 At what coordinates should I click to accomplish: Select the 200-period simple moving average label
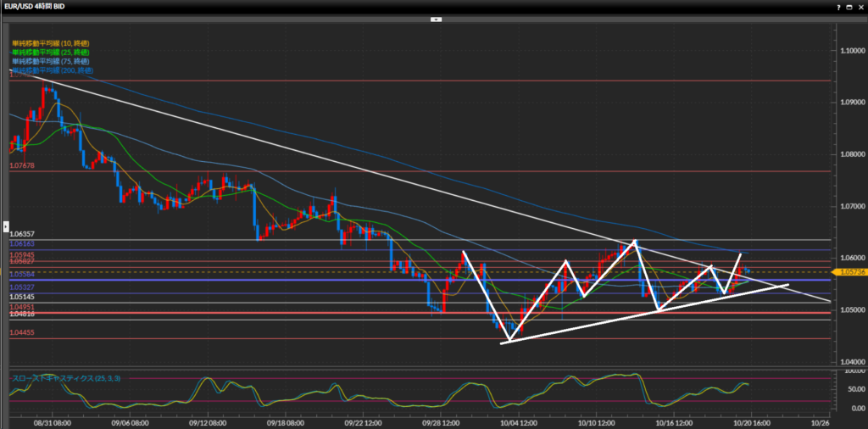(x=52, y=70)
